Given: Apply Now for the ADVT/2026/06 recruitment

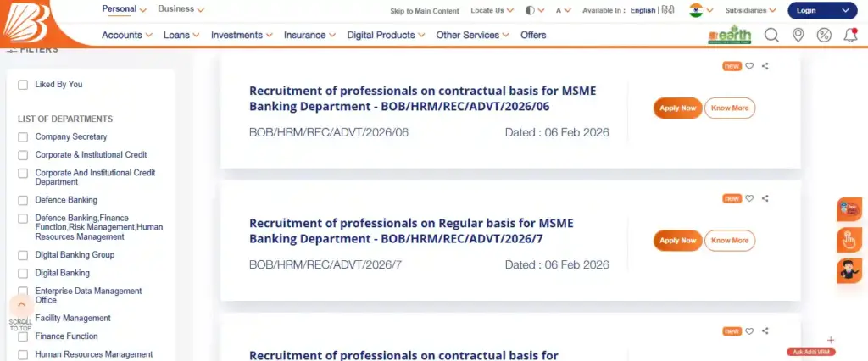Looking at the screenshot, I should coord(677,108).
